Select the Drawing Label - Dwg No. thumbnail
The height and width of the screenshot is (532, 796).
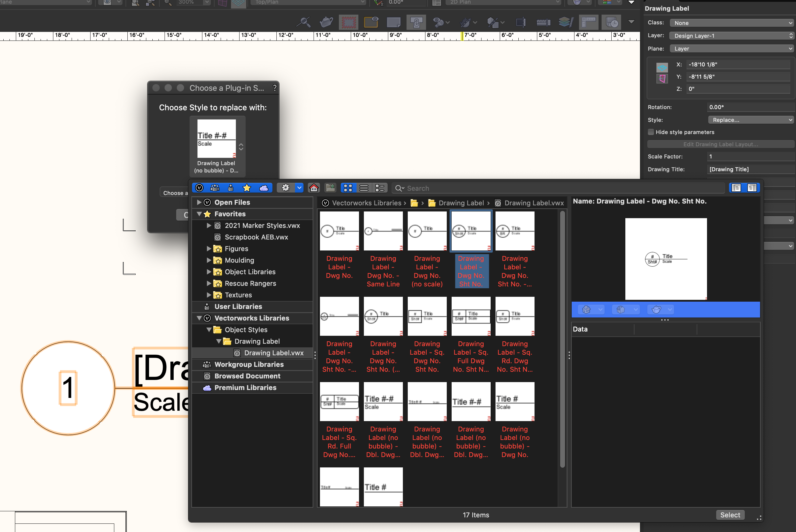tap(339, 231)
